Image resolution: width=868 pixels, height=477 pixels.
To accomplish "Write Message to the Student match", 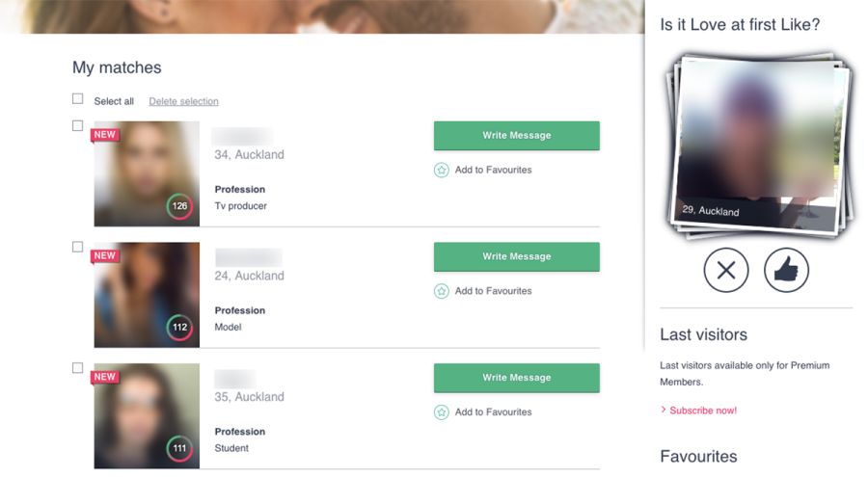I will pos(516,378).
